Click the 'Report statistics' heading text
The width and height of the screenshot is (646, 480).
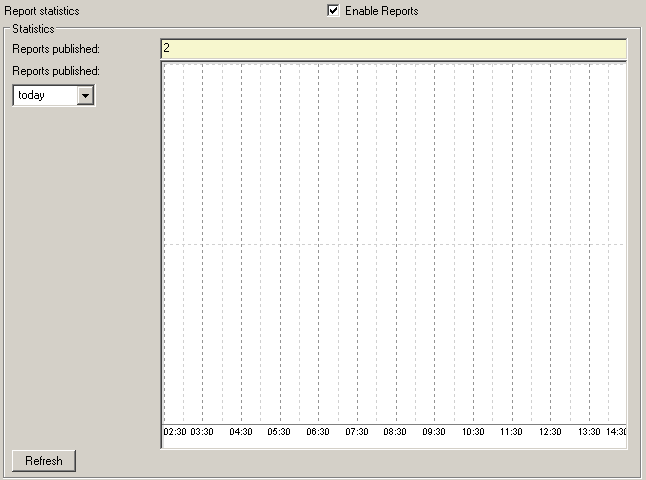[x=42, y=11]
